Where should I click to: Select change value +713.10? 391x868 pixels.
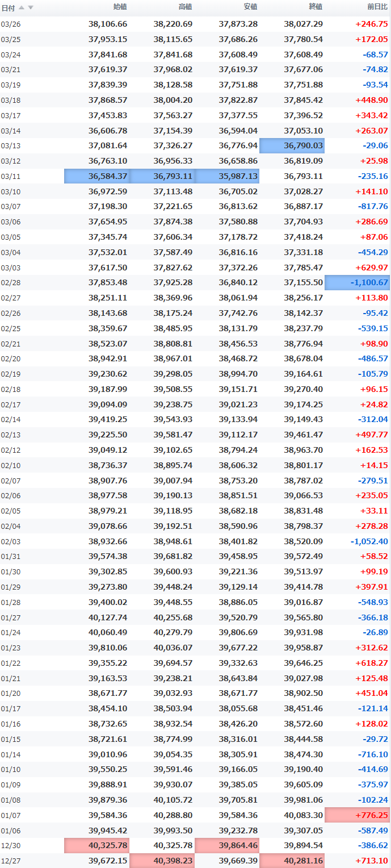click(372, 861)
